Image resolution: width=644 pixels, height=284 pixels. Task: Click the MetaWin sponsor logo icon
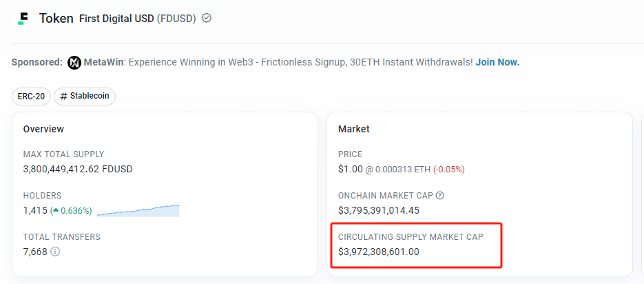pyautogui.click(x=74, y=63)
